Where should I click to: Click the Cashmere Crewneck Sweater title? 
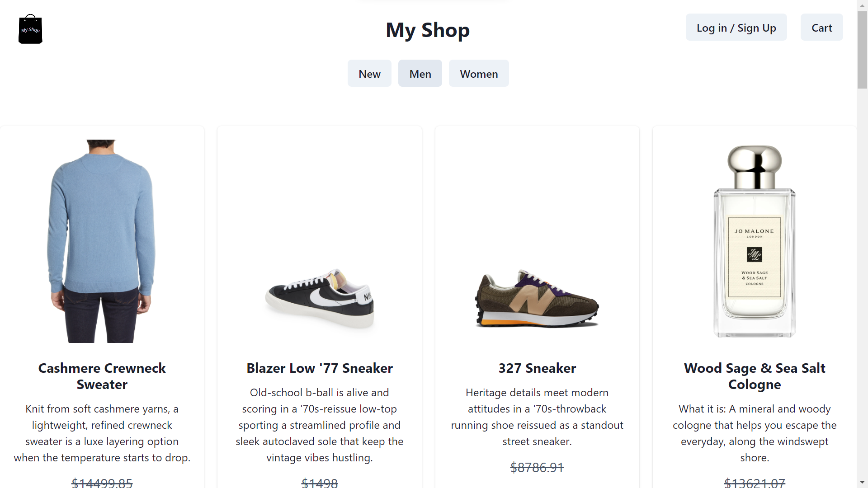point(102,376)
